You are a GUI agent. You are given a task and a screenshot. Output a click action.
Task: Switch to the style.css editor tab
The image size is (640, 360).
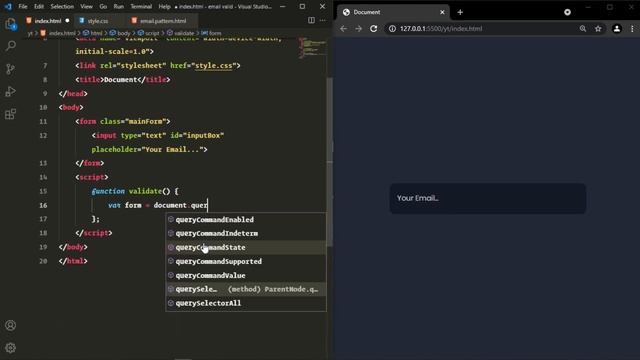(x=97, y=20)
